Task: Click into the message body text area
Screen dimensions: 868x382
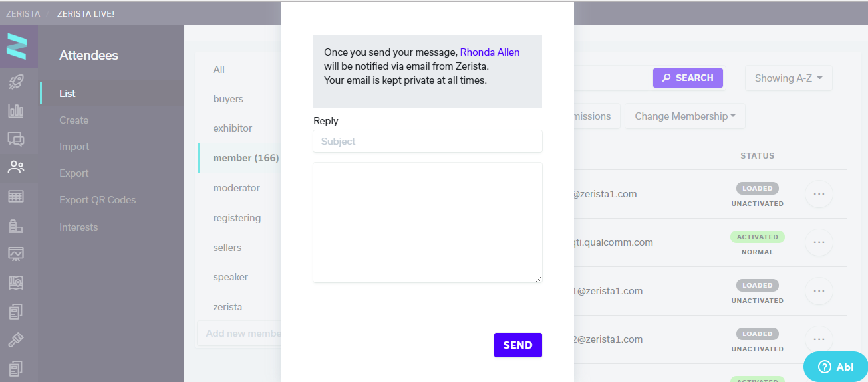Action: (x=428, y=223)
